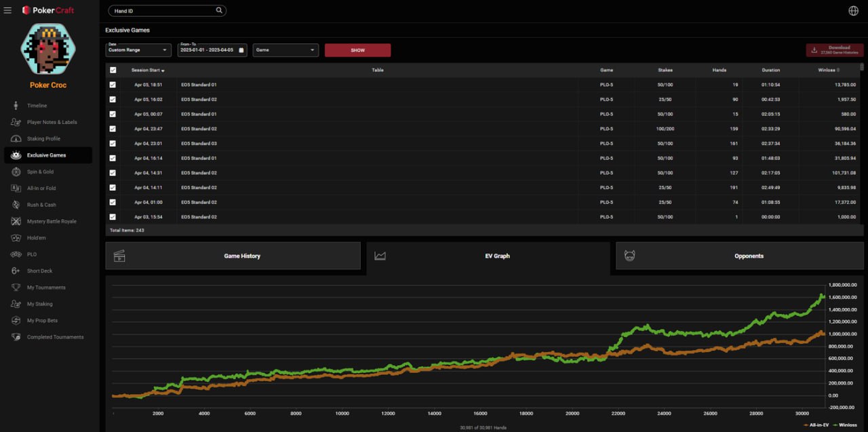868x432 pixels.
Task: Open Rush & Cash page link
Action: pos(41,205)
